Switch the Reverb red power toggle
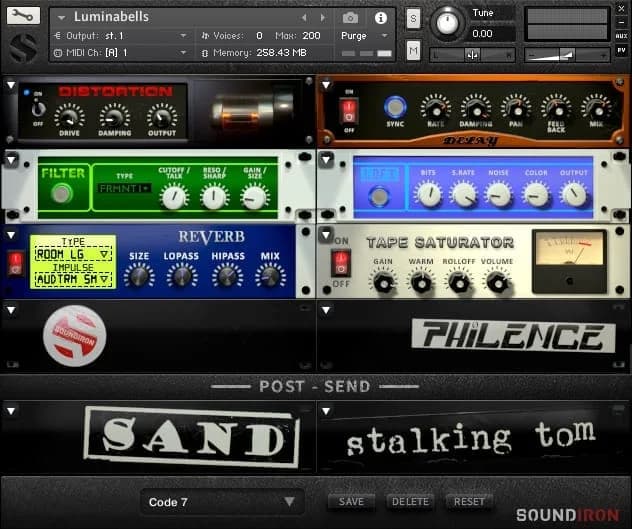Image resolution: width=632 pixels, height=529 pixels. 15,263
